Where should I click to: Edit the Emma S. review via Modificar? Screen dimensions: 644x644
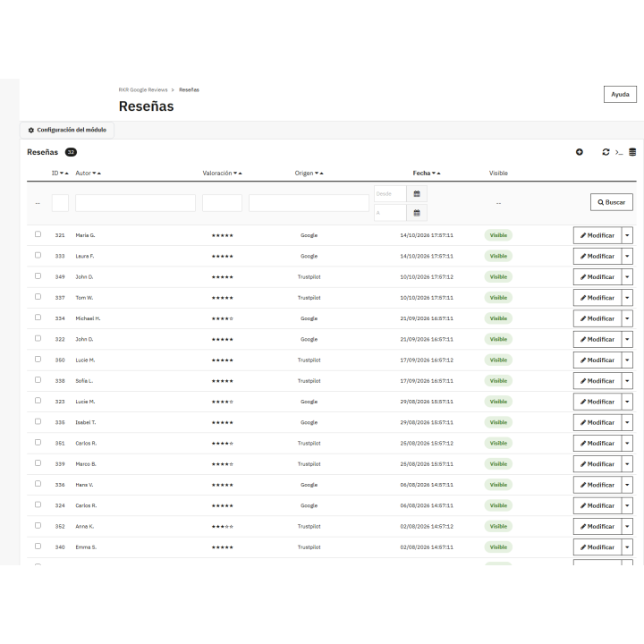(x=597, y=547)
